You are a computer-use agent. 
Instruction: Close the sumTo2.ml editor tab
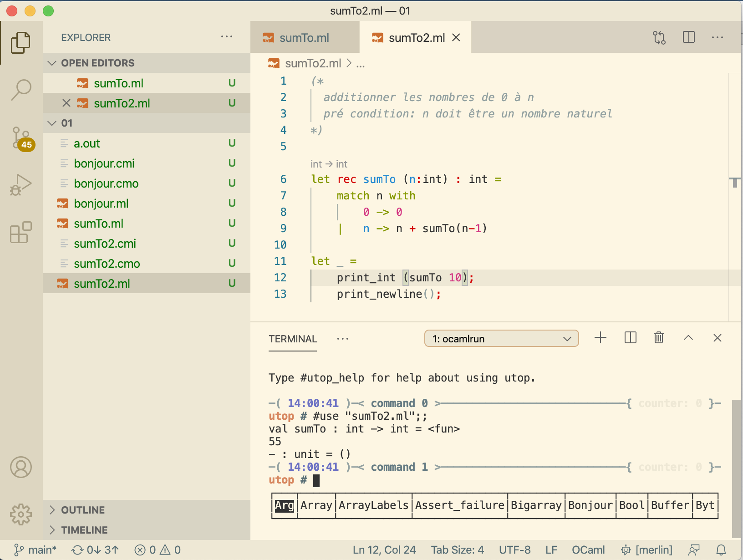coord(456,38)
